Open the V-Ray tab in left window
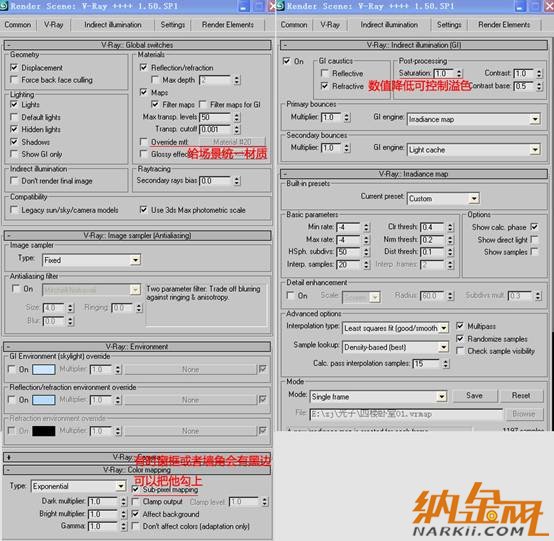Screen dimensions: 554x541 pos(53,25)
